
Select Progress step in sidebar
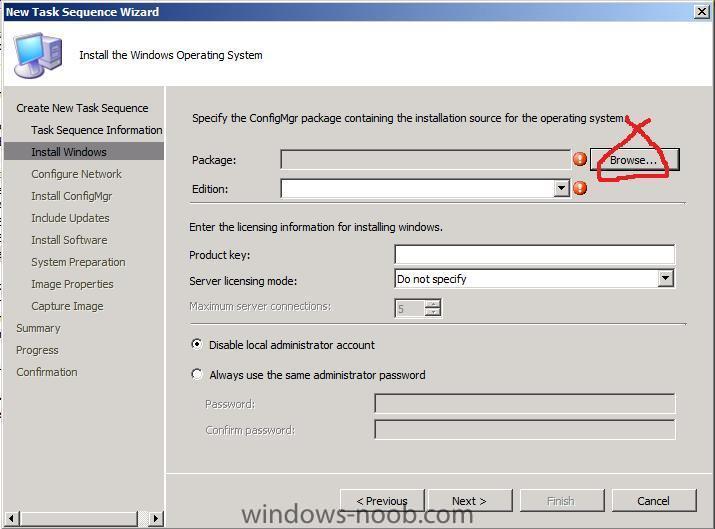(37, 350)
